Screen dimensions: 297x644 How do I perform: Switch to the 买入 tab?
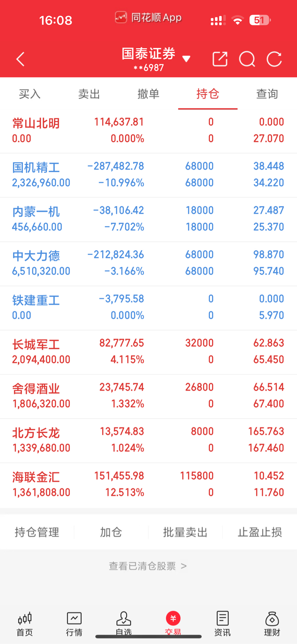pos(30,94)
